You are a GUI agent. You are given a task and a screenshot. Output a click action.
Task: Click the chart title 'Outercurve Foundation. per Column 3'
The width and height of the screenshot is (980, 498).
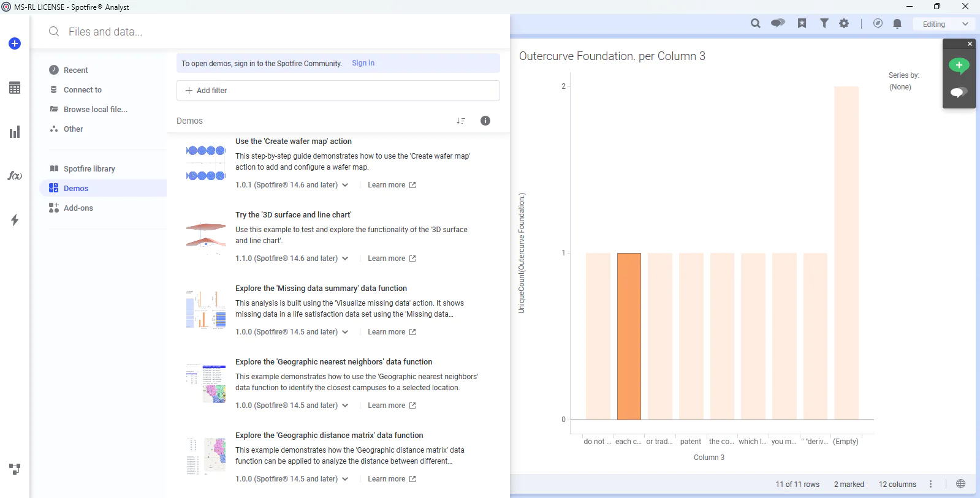612,56
